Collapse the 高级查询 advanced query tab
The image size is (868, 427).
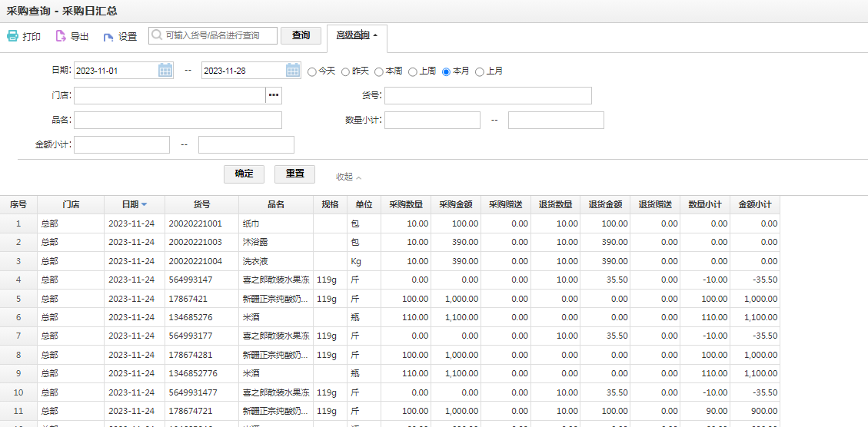pos(357,35)
